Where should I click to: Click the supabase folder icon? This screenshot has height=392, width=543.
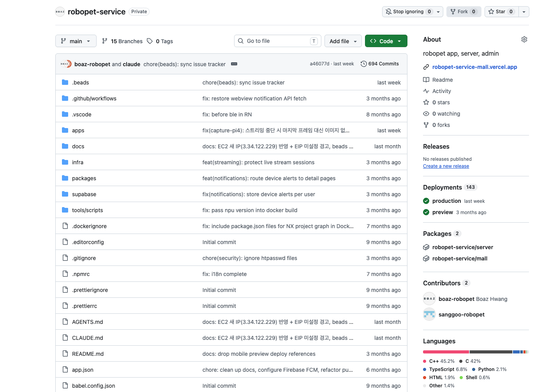pyautogui.click(x=65, y=194)
